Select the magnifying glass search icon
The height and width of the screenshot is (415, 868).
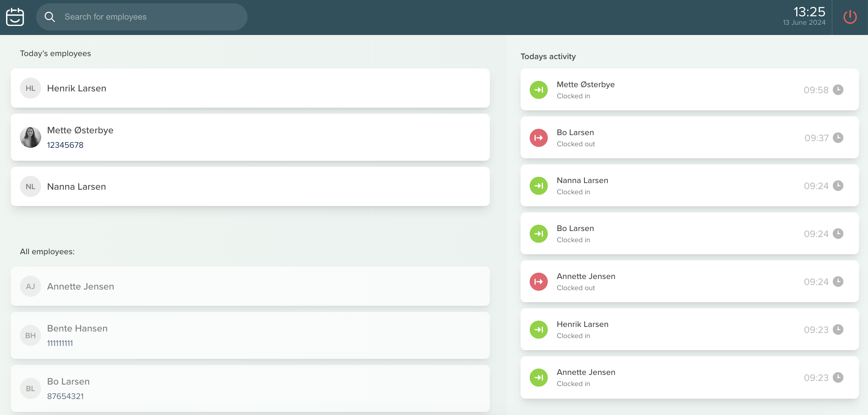click(50, 17)
